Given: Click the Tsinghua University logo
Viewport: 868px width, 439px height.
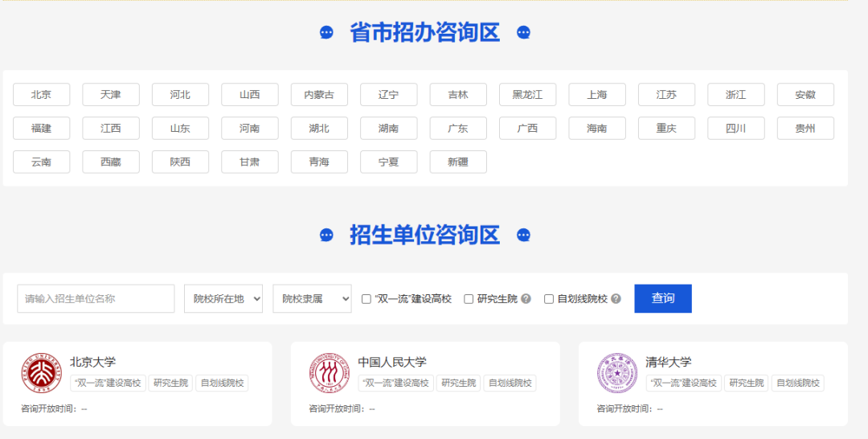Looking at the screenshot, I should [616, 373].
